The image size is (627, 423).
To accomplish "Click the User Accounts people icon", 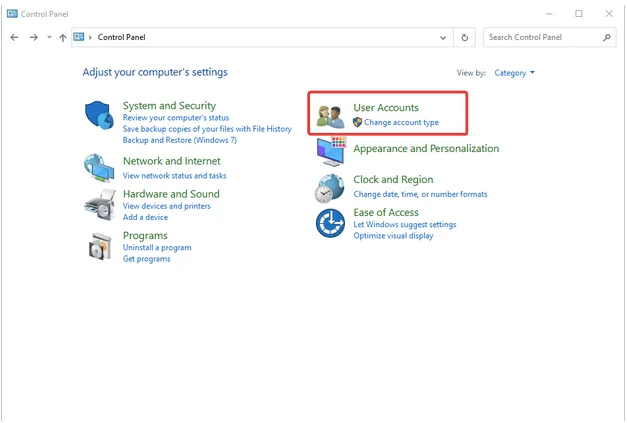I will pos(330,117).
